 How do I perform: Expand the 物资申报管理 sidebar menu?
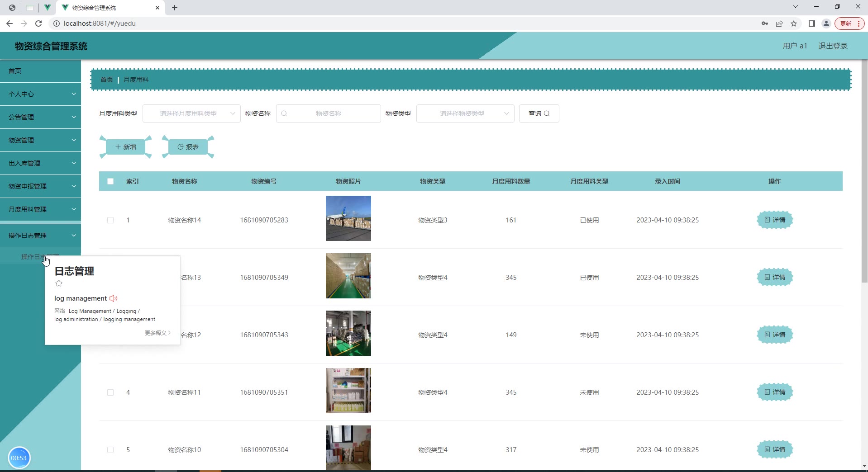pos(40,186)
